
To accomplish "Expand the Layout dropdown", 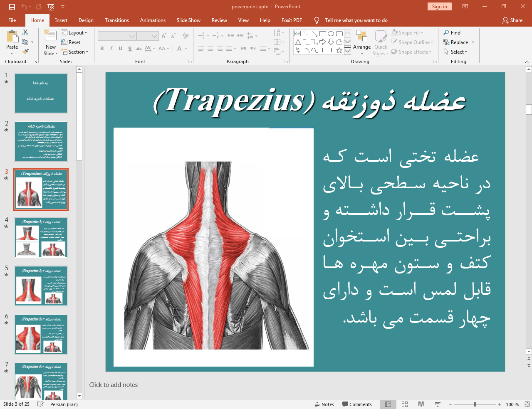I will (74, 33).
